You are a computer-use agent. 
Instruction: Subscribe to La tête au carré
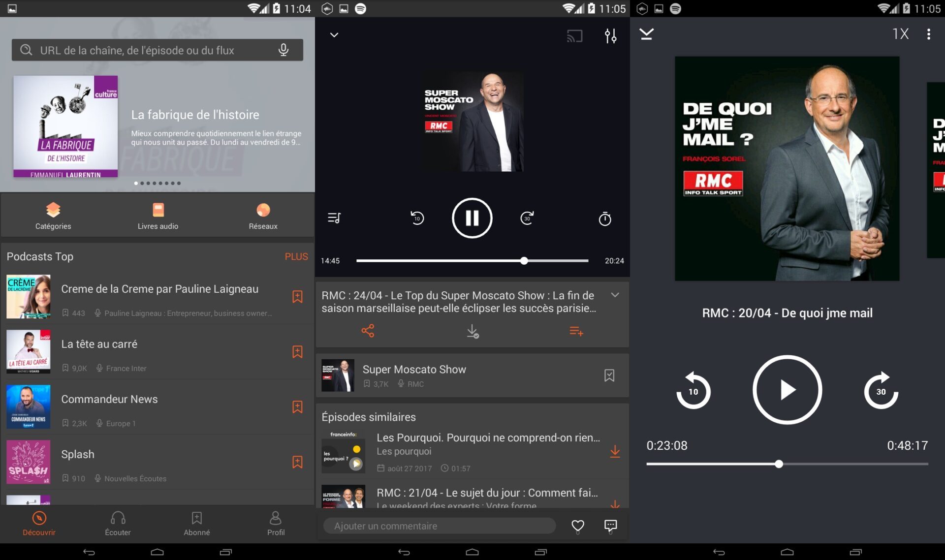coord(297,352)
